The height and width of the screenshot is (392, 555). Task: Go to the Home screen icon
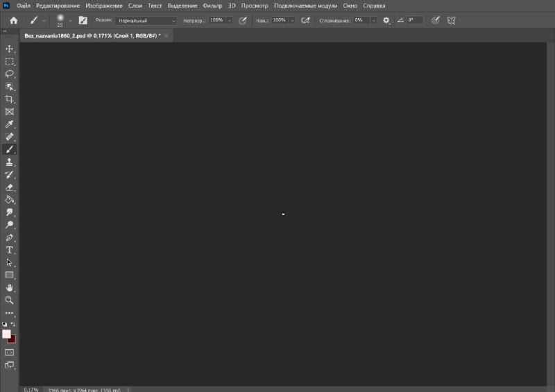13,21
